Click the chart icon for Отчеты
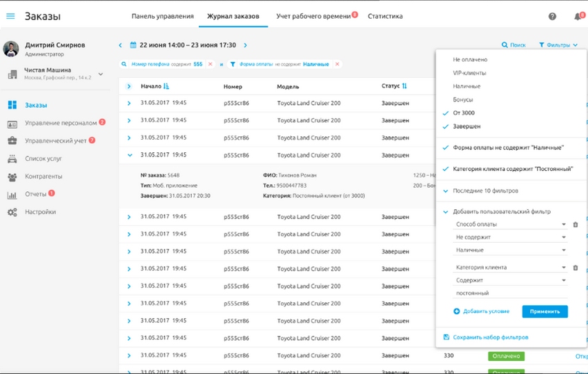This screenshot has width=588, height=374. pos(13,195)
